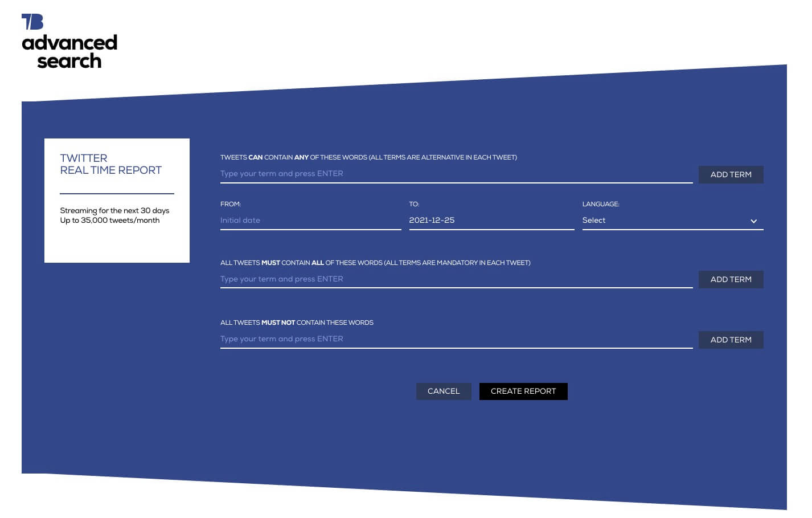This screenshot has height=518, width=812.
Task: Focus the MUST NOT contain words input
Action: point(399,339)
